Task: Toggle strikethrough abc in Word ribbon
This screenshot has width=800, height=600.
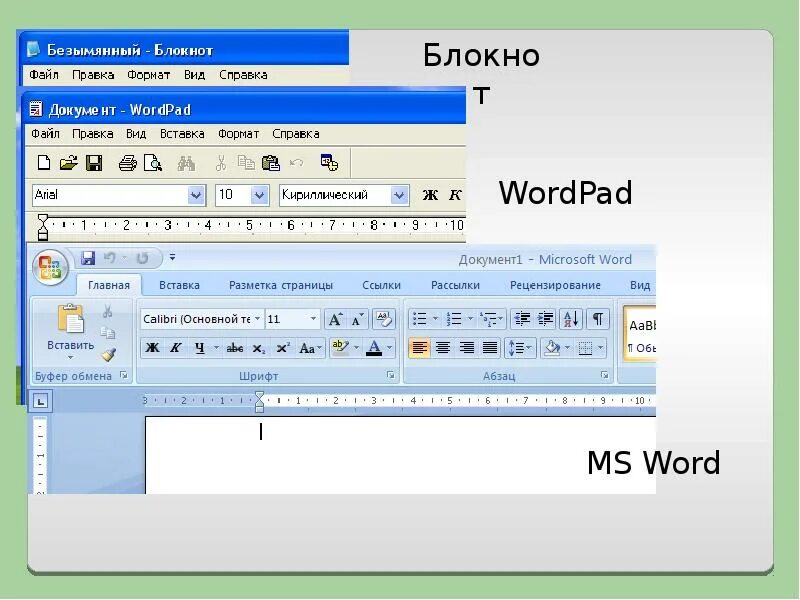Action: pyautogui.click(x=235, y=348)
